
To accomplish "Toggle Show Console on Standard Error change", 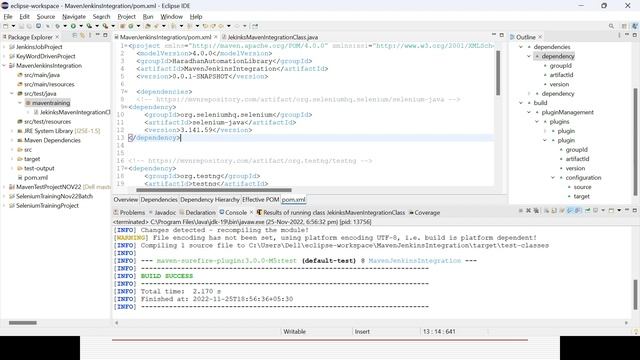I will pos(578,211).
